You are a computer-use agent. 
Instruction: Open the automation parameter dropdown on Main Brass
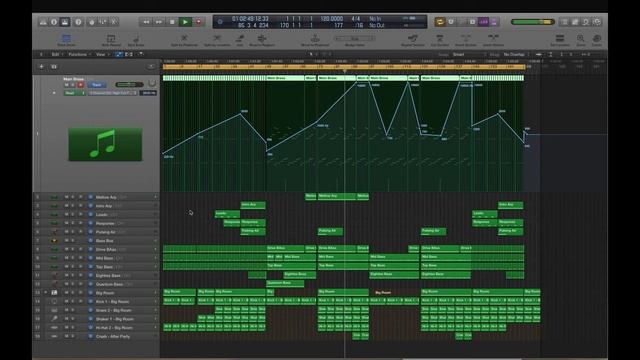113,93
